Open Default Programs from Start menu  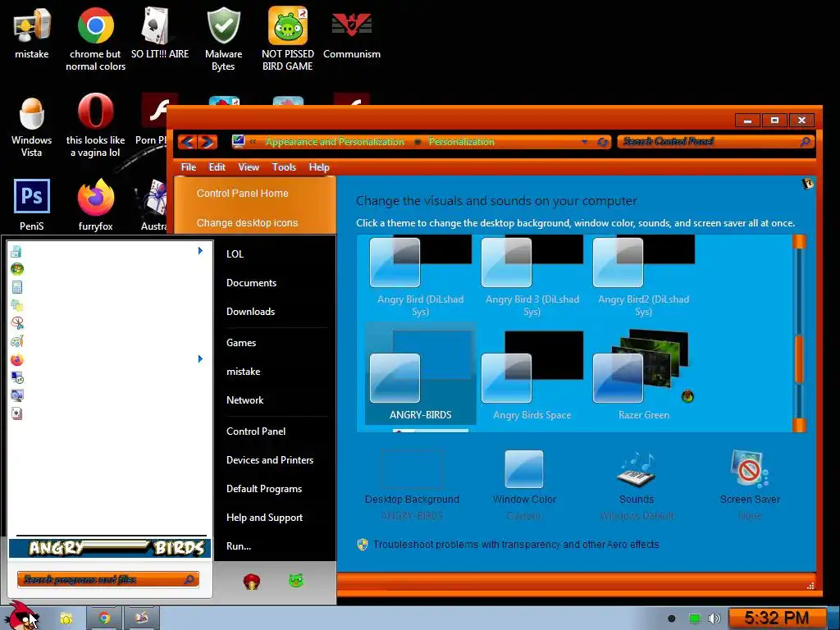point(264,489)
